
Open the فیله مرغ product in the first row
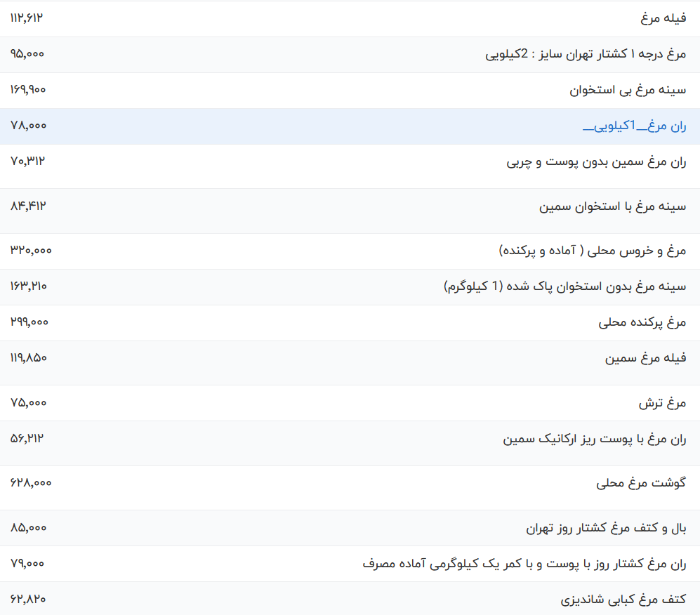[663, 18]
